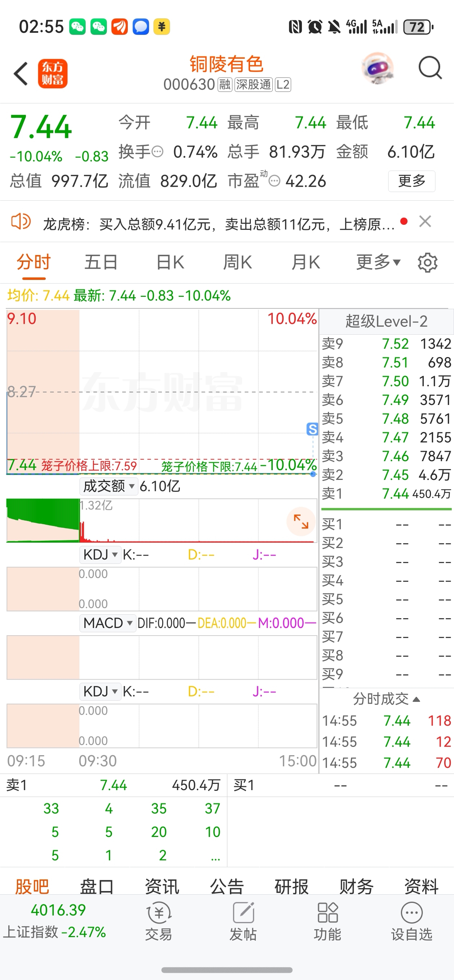Switch to the 股吧 tab

32,886
